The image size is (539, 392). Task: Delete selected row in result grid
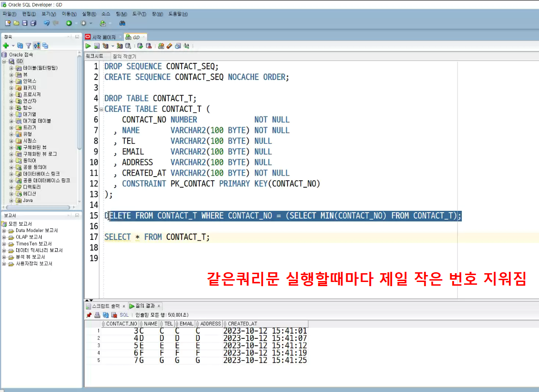(x=114, y=315)
